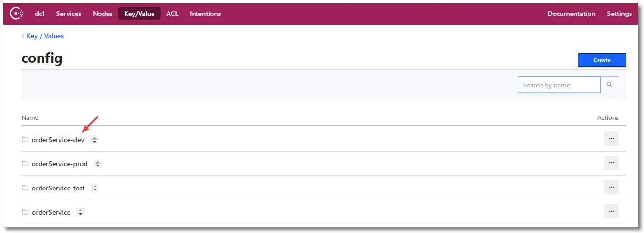Viewport: 644px width, 233px height.
Task: Open the Settings page
Action: [619, 14]
